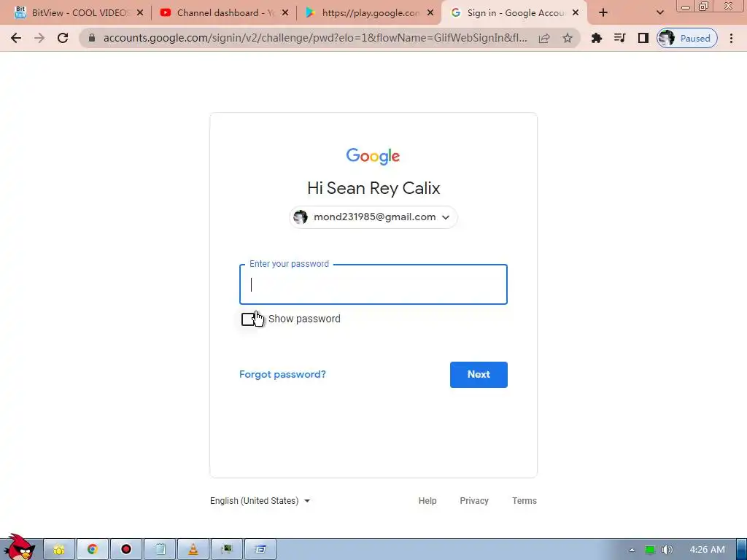Close the play.google.com tab
This screenshot has height=560, width=747.
430,13
